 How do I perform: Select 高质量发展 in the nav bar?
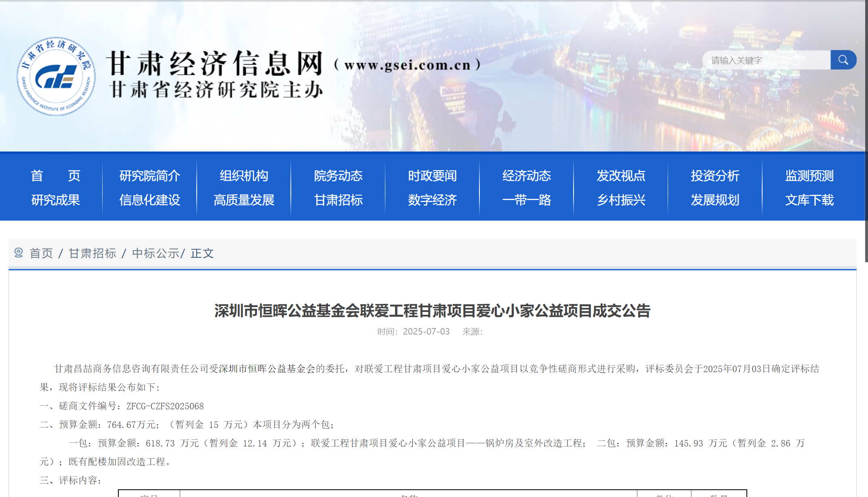tap(244, 200)
